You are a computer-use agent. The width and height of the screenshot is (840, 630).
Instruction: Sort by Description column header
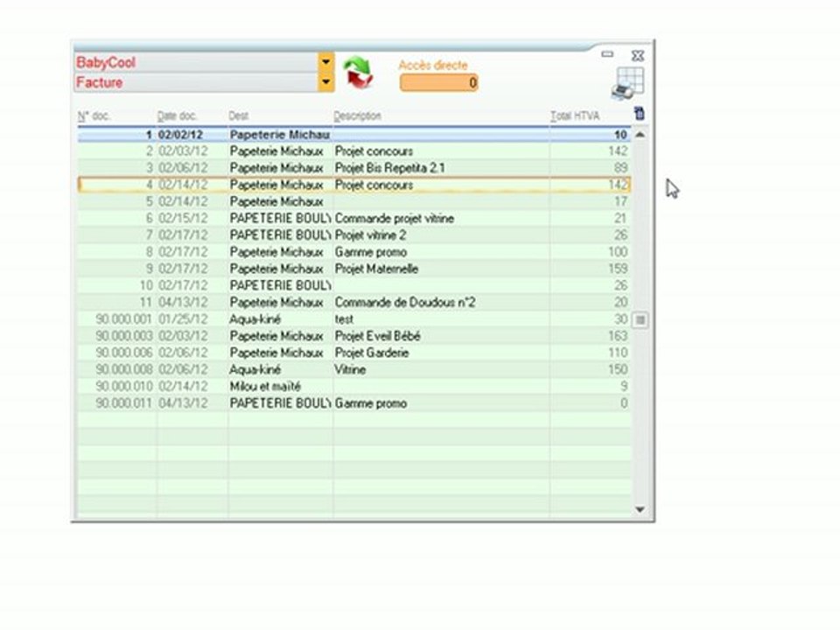pyautogui.click(x=357, y=115)
